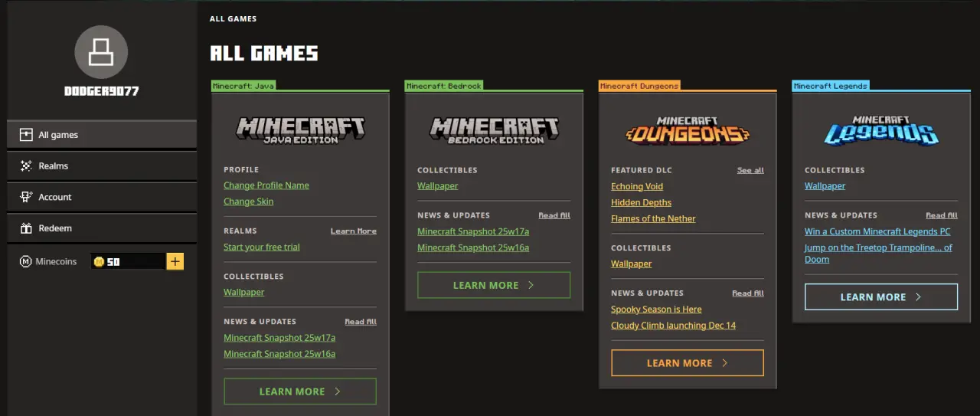The image size is (980, 416).
Task: Click the Minecoins M icon
Action: pyautogui.click(x=25, y=261)
